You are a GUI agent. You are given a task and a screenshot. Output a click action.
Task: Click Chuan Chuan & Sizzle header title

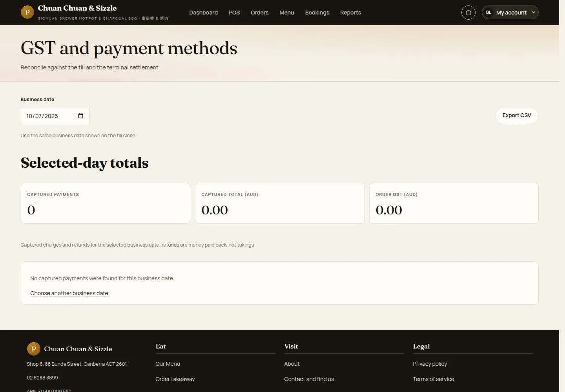point(77,8)
